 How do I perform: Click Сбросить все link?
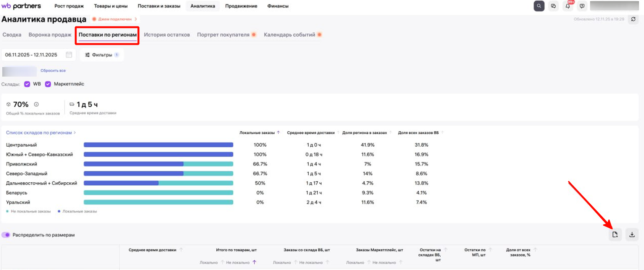53,70
